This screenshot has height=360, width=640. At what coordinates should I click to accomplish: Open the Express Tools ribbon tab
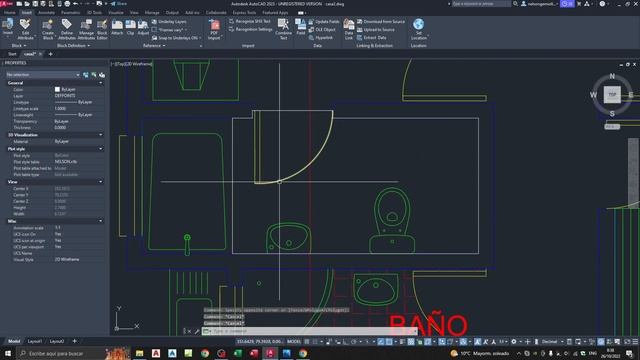click(244, 13)
